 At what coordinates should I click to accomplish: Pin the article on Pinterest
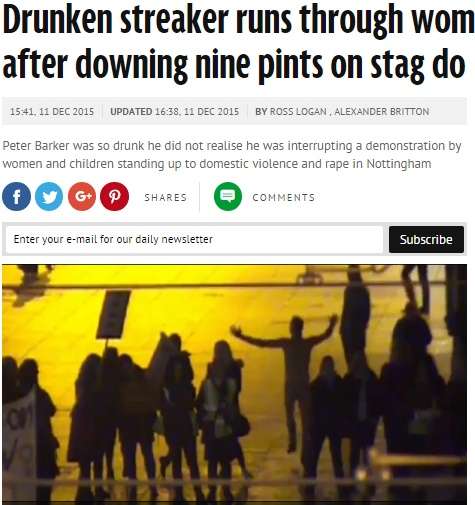click(x=115, y=197)
